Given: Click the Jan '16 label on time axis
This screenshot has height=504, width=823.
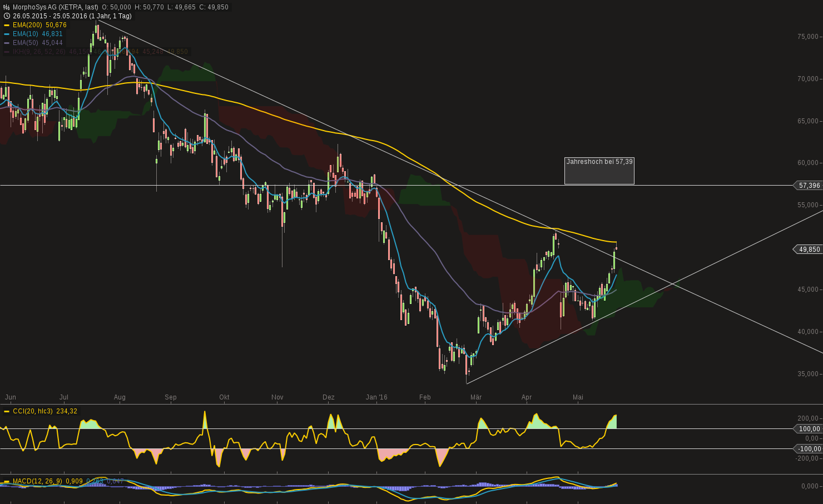Looking at the screenshot, I should 376,397.
